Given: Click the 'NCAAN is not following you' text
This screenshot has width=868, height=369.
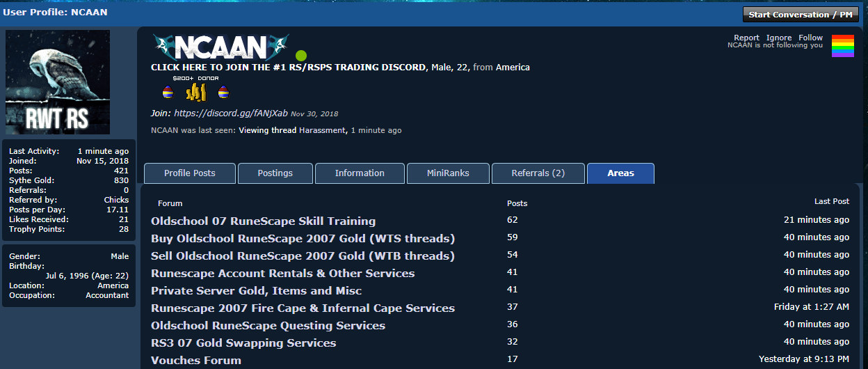Looking at the screenshot, I should [775, 45].
